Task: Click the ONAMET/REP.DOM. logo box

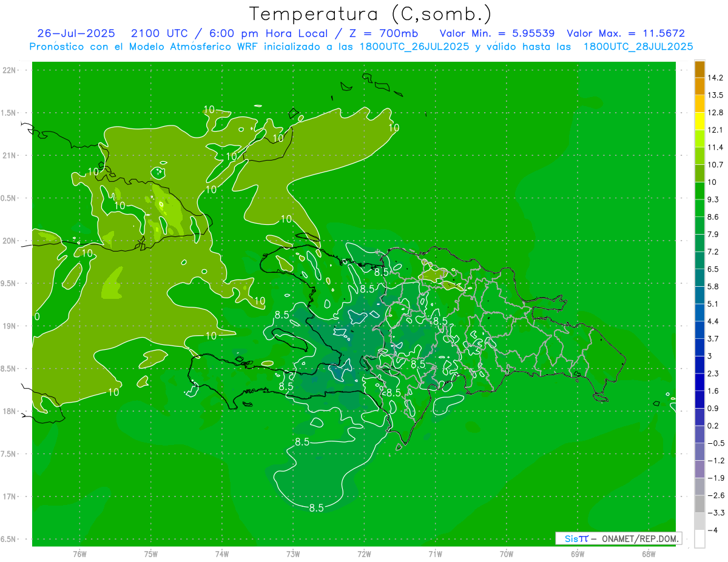Action: pos(618,538)
